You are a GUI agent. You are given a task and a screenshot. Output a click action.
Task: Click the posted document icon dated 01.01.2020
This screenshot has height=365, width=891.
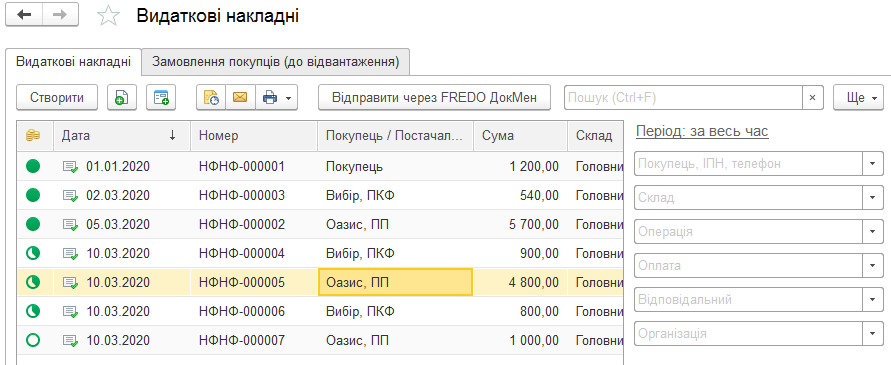pos(70,167)
